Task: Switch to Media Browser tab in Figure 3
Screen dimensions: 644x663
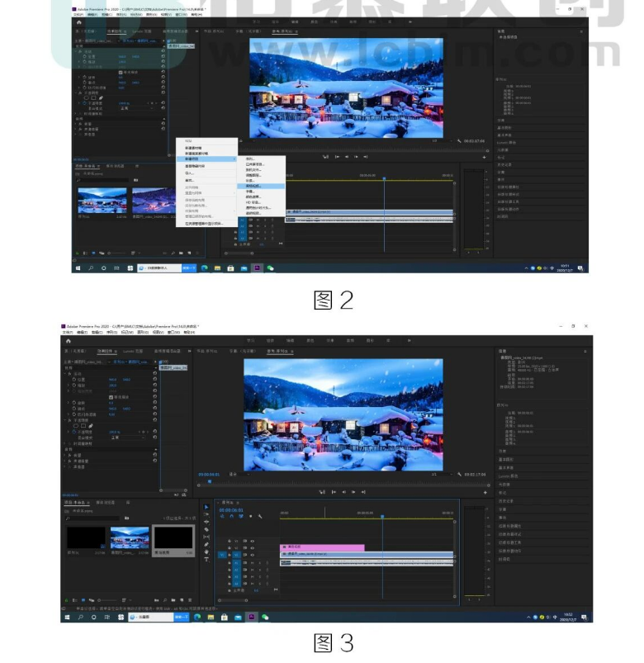Action: click(106, 503)
